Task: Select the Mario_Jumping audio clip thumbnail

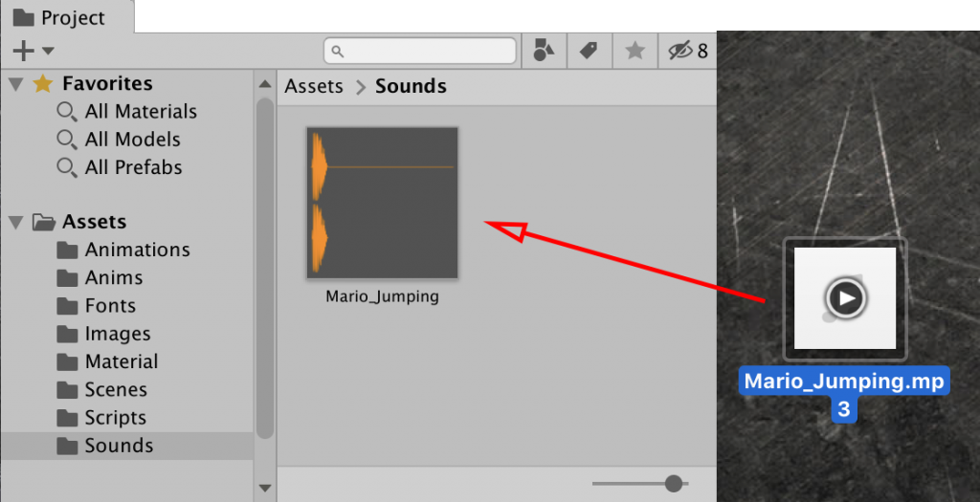Action: pyautogui.click(x=383, y=203)
